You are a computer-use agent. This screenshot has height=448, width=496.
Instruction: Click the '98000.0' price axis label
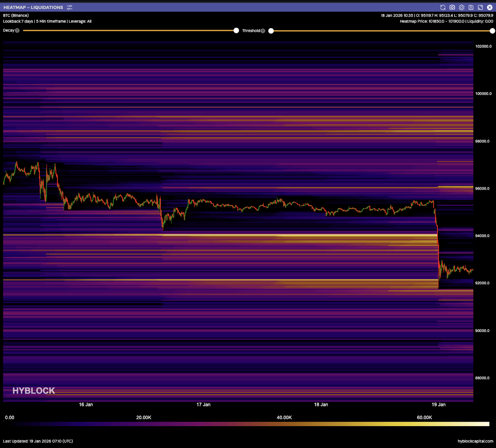482,141
